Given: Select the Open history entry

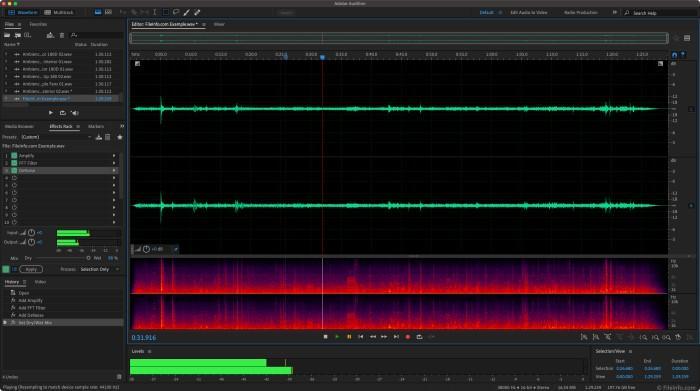Looking at the screenshot, I should 24,293.
